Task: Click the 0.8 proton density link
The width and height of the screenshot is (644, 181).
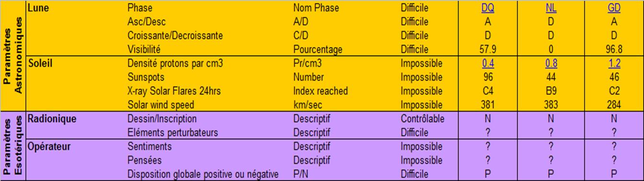Action: click(x=551, y=63)
